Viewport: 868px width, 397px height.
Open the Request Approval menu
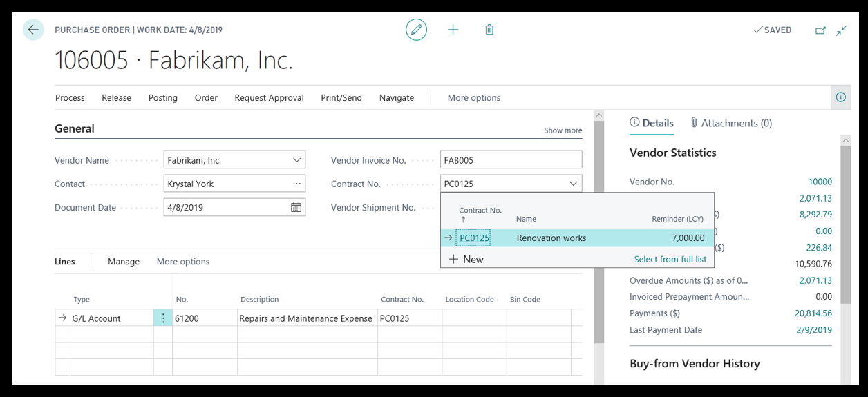click(x=269, y=98)
